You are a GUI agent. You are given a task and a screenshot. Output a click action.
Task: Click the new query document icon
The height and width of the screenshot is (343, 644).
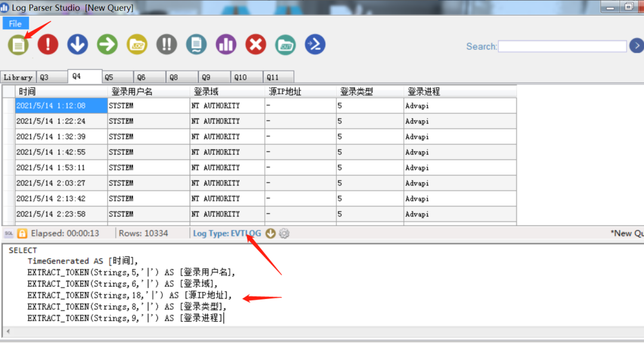coord(18,45)
